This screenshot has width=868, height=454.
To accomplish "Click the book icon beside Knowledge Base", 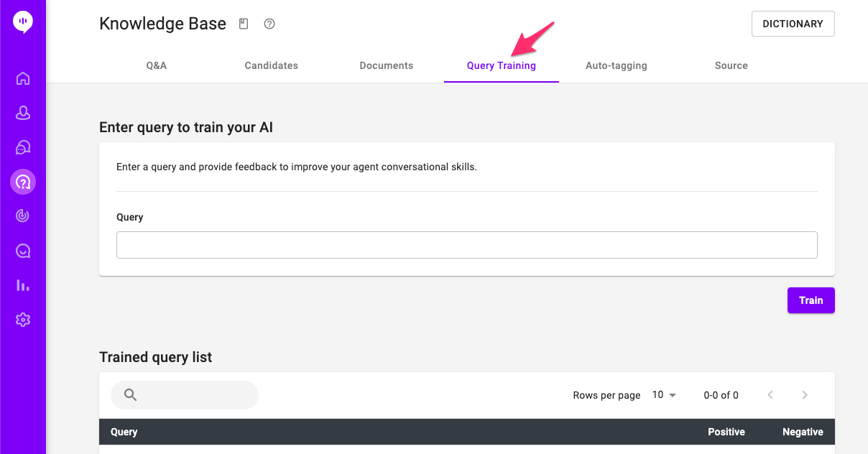I will tap(244, 24).
